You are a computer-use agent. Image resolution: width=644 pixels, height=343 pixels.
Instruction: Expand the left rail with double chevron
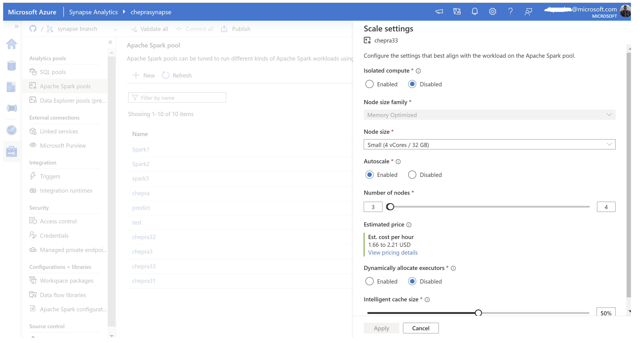17,26
